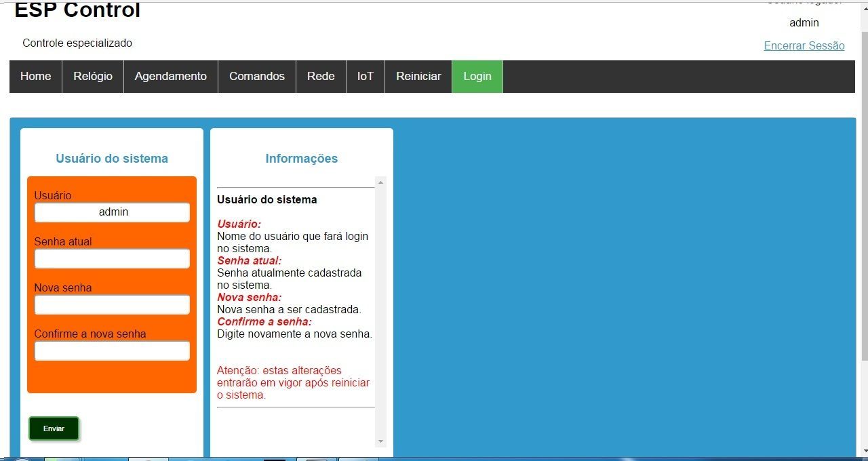Click the Controle especializado subtitle

tap(77, 43)
